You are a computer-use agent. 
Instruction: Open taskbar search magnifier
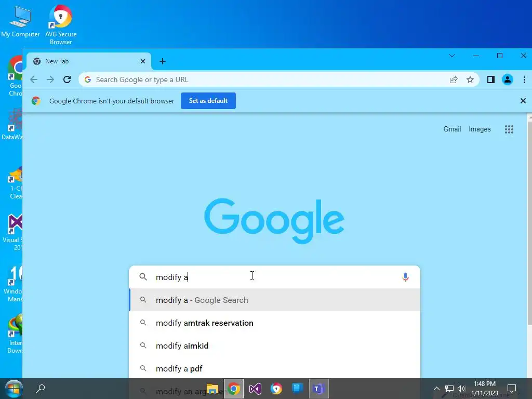pyautogui.click(x=41, y=389)
